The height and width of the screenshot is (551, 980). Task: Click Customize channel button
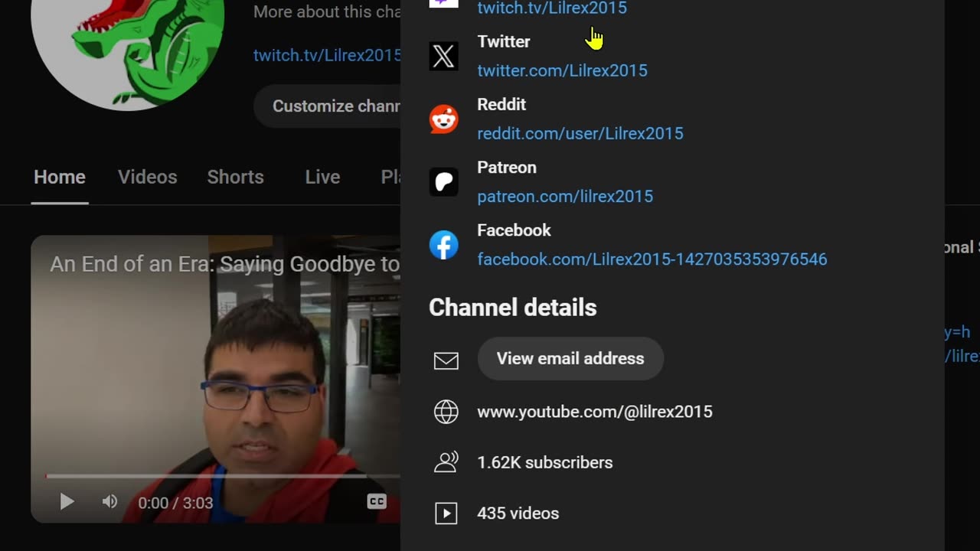(x=328, y=106)
